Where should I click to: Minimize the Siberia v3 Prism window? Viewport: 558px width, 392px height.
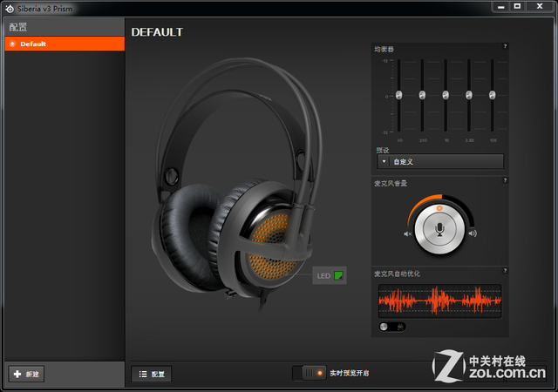point(500,6)
